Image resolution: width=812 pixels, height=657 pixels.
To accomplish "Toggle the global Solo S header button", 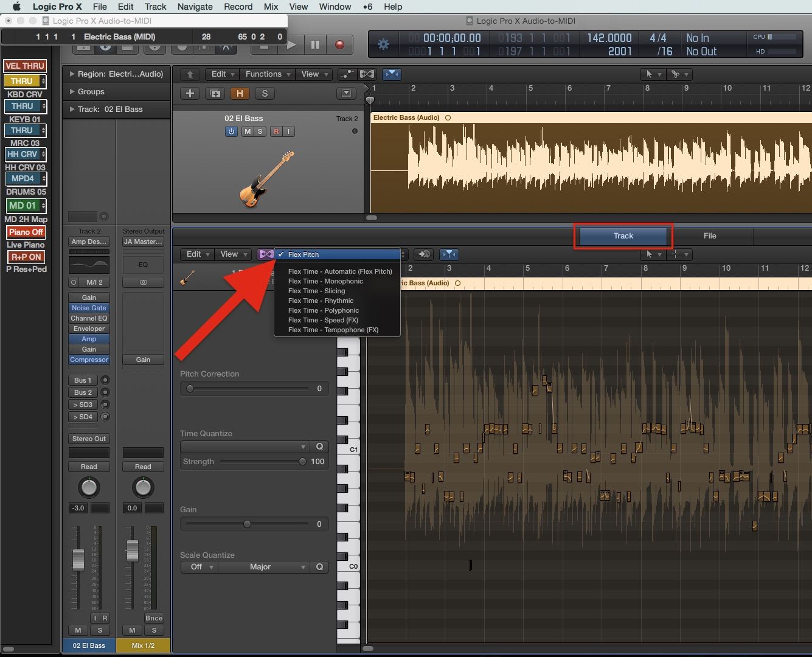I will 264,94.
